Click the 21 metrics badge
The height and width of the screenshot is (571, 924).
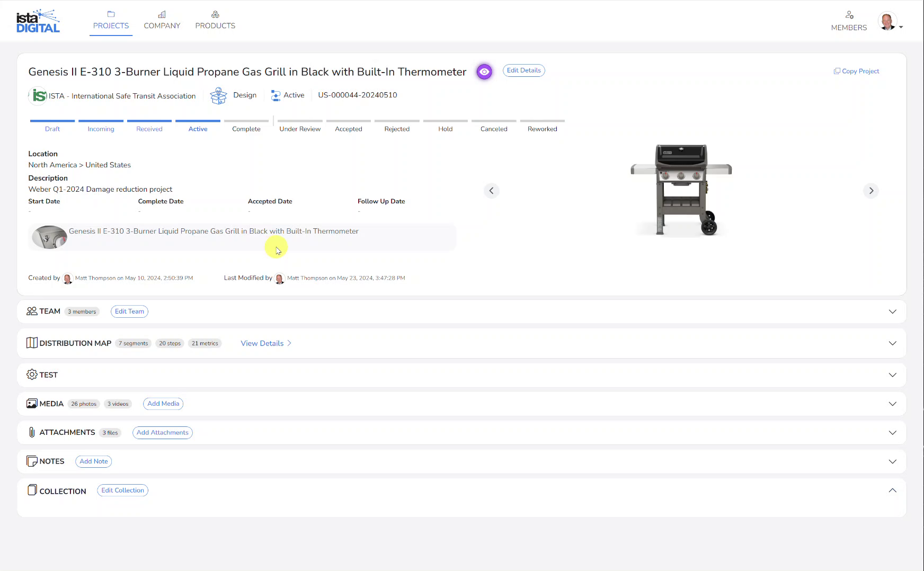tap(205, 343)
